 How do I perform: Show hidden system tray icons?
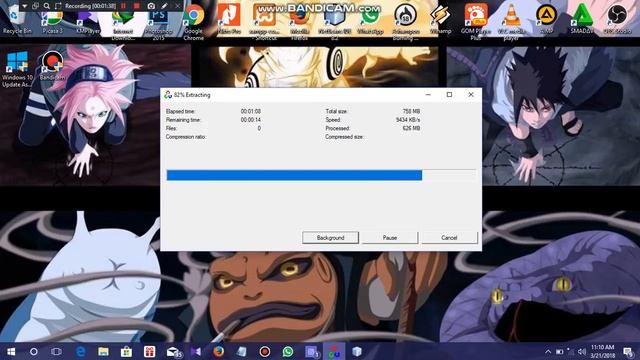[x=548, y=351]
